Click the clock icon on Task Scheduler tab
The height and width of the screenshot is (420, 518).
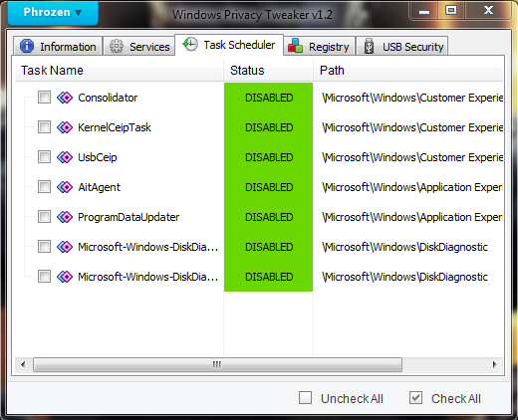[190, 44]
